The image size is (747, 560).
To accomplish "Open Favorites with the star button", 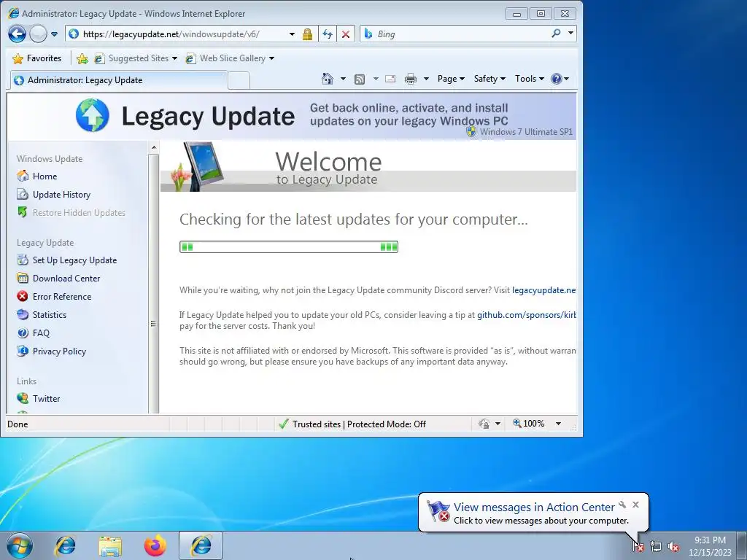I will (37, 58).
